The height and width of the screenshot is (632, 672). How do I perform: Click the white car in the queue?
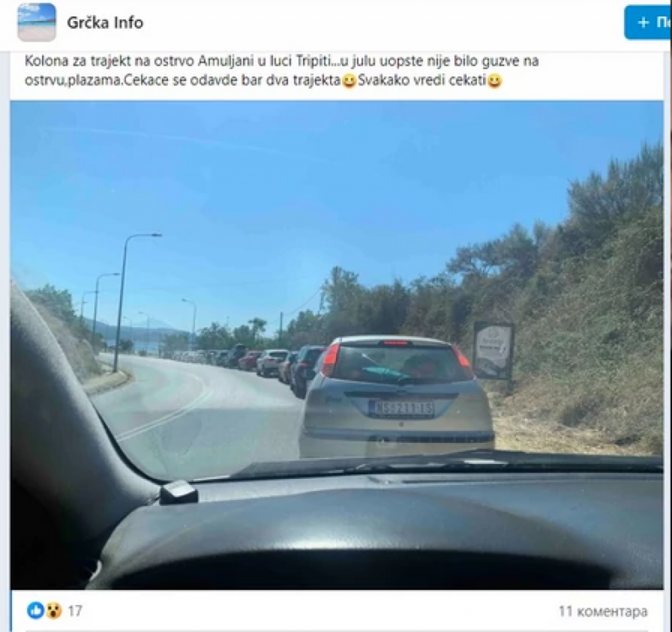(271, 362)
